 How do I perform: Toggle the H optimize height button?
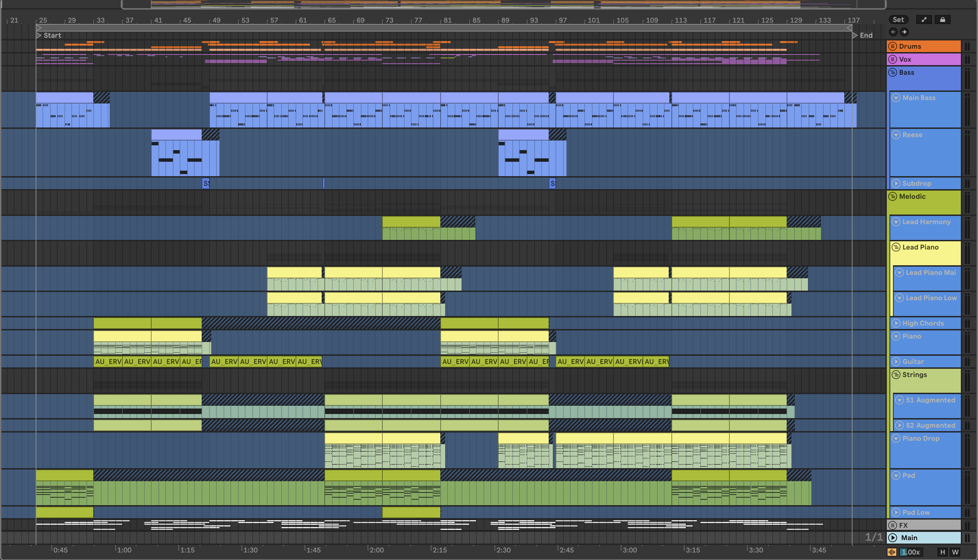click(x=942, y=552)
